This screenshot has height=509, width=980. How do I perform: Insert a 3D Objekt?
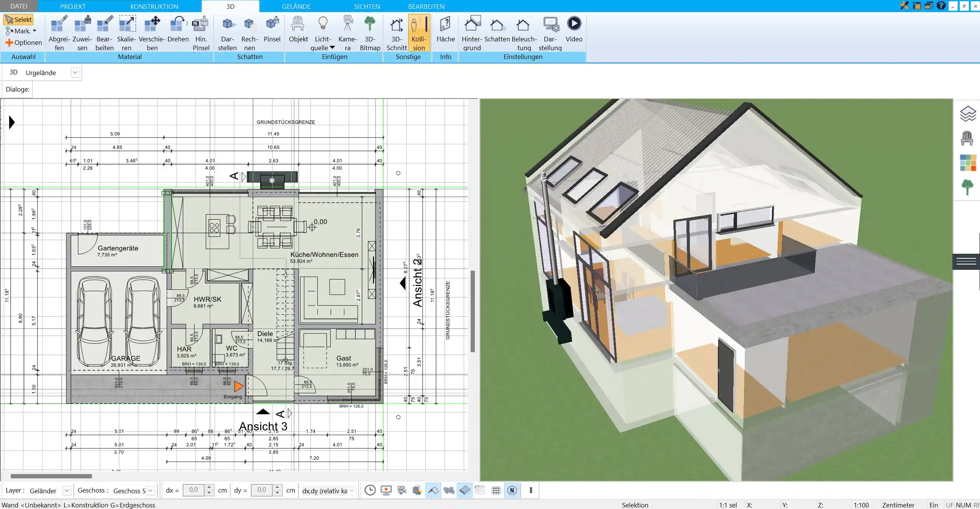pyautogui.click(x=298, y=30)
